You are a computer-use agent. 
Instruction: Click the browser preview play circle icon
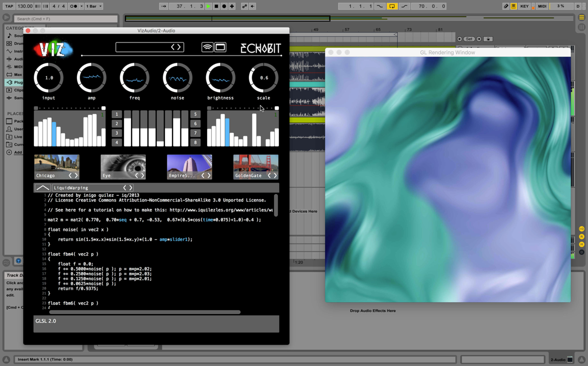[x=6, y=17]
